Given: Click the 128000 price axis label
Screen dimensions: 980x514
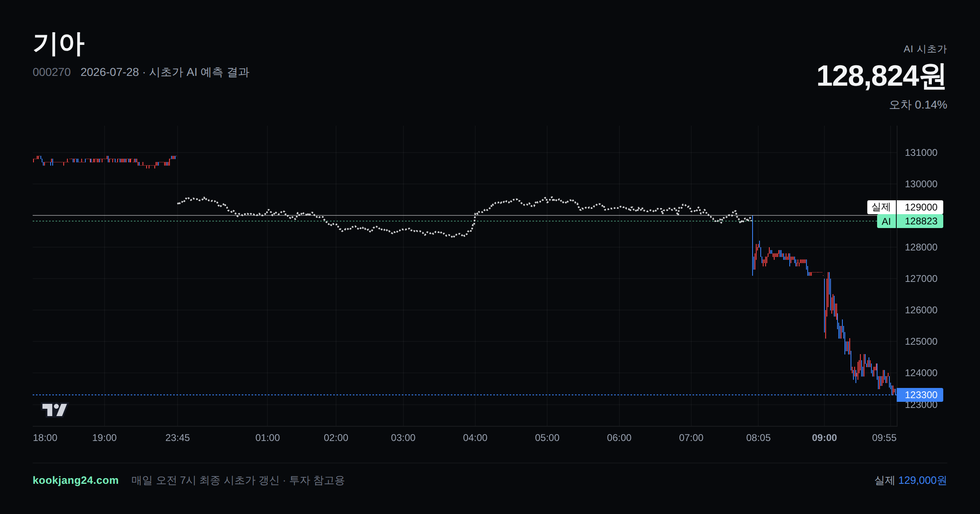Looking at the screenshot, I should pos(921,247).
